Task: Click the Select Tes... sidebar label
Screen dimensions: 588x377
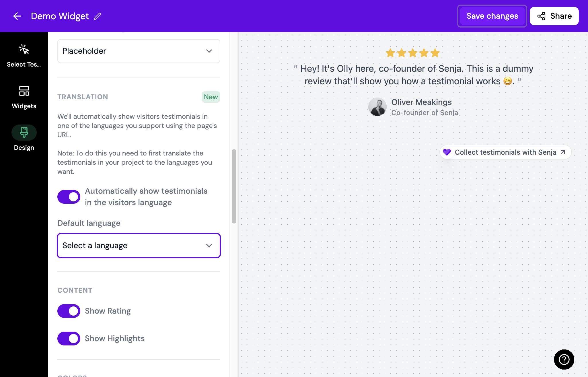Action: (24, 65)
